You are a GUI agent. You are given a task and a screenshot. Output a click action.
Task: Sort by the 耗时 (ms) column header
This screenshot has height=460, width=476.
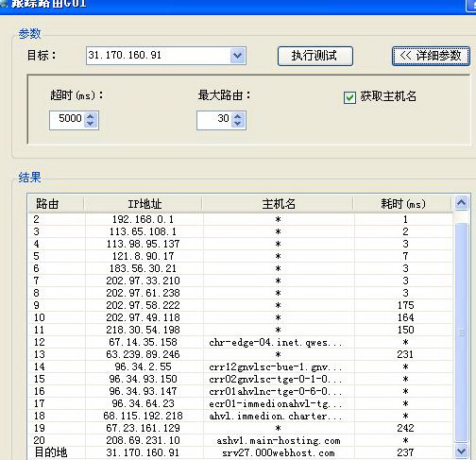point(403,204)
